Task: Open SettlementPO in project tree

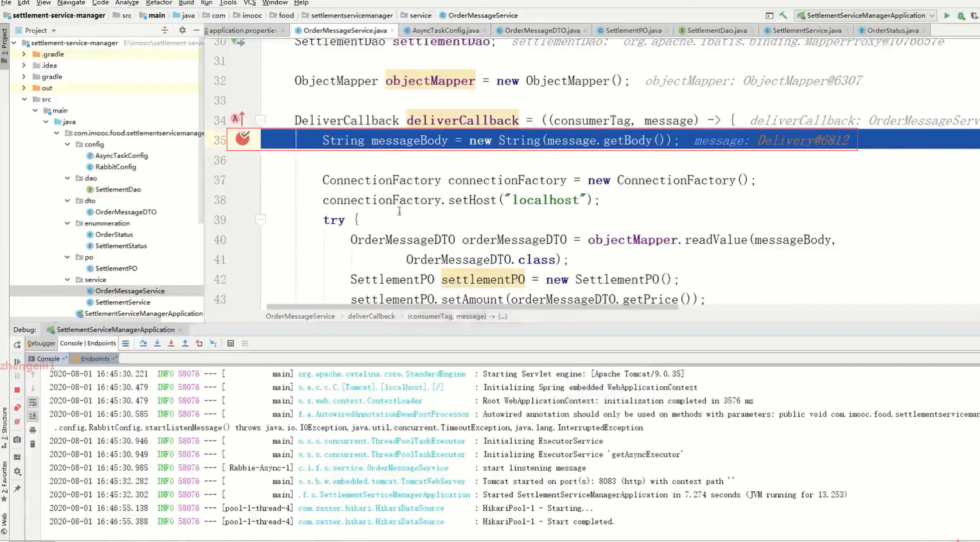Action: point(116,268)
